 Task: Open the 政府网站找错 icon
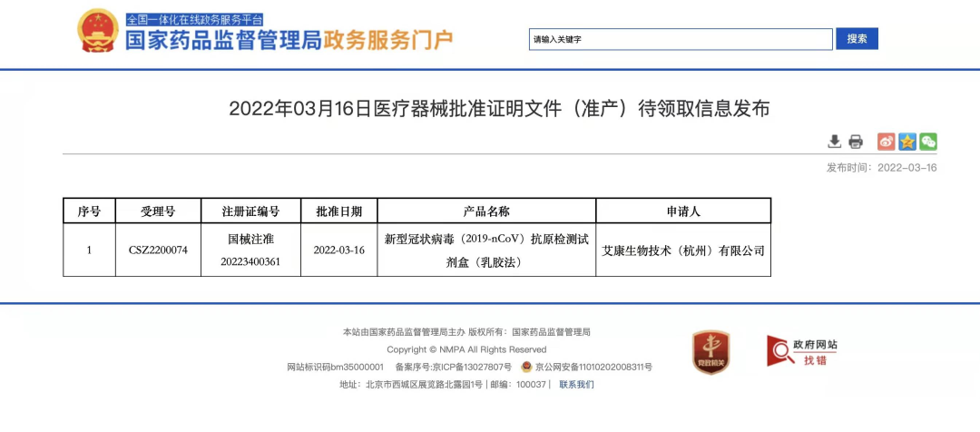[802, 351]
